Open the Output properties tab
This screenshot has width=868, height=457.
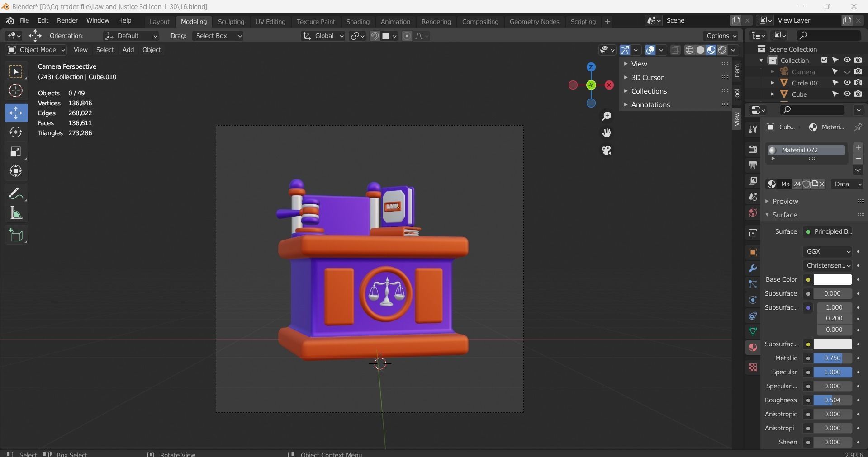753,165
